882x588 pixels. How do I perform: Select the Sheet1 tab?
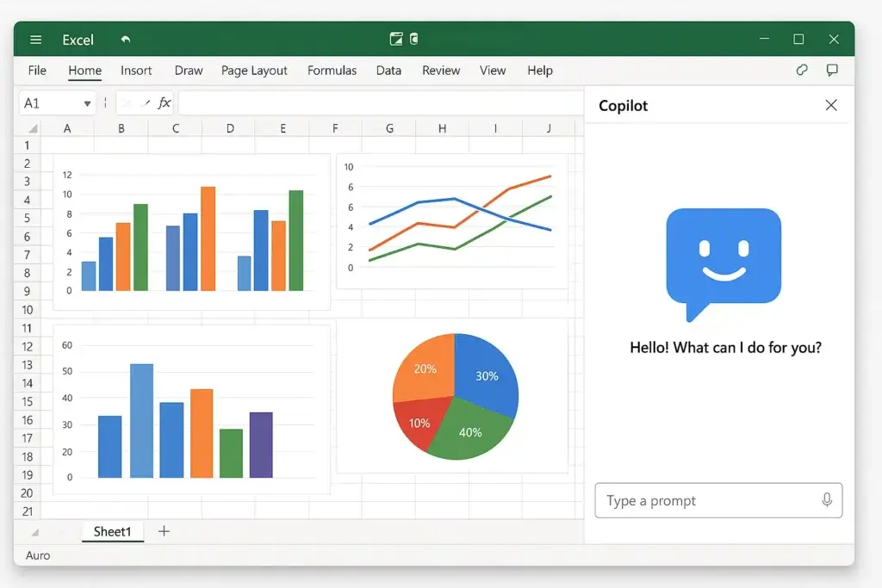(x=112, y=531)
